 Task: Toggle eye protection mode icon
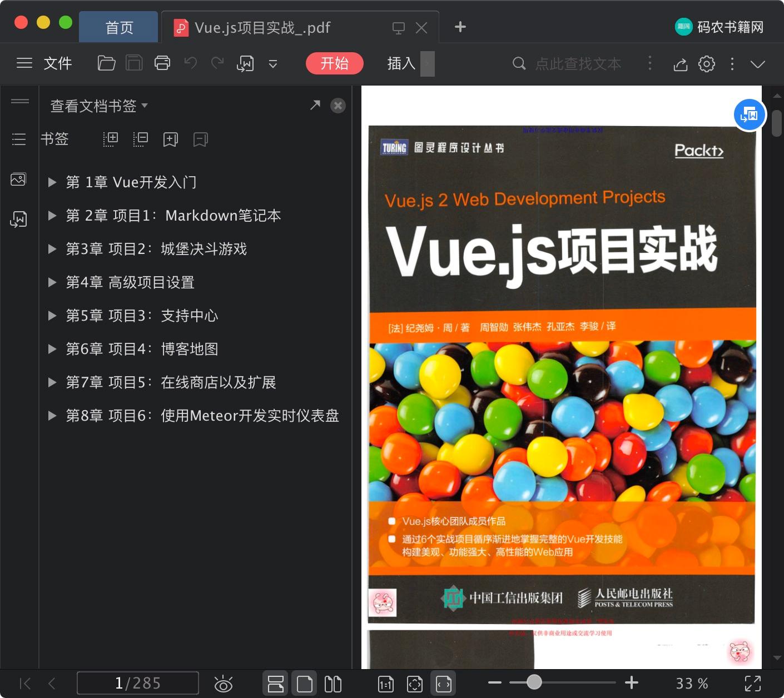224,684
